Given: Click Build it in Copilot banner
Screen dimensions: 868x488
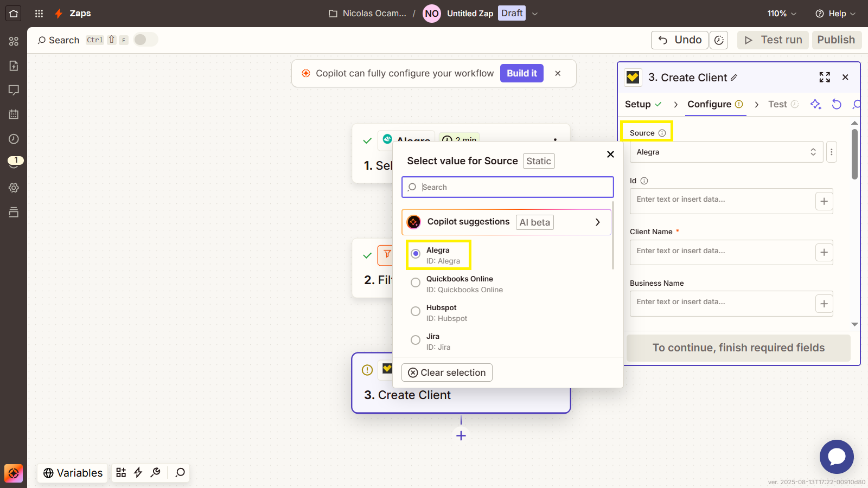Looking at the screenshot, I should [x=522, y=73].
